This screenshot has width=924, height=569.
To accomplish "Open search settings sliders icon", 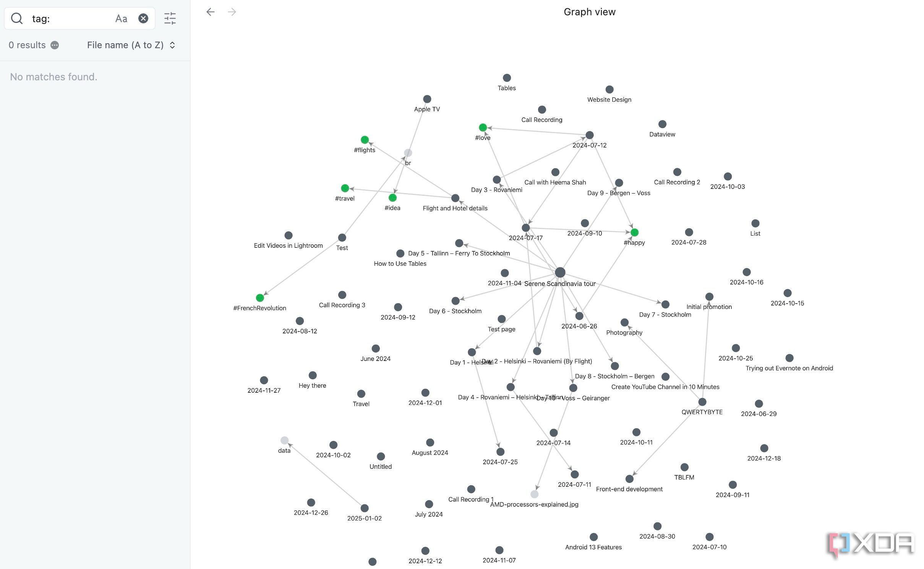I will (x=170, y=18).
